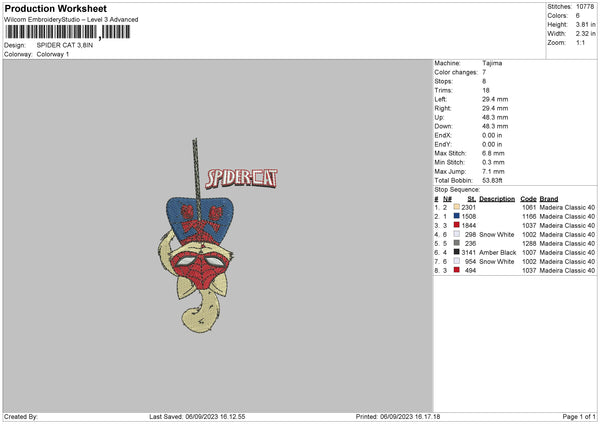Select the Amber Black swatch in stop 6
Image resolution: width=600 pixels, height=424 pixels.
456,252
